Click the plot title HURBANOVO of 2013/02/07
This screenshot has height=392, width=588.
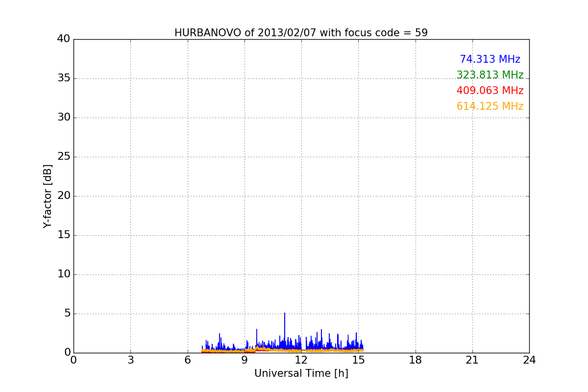(301, 33)
